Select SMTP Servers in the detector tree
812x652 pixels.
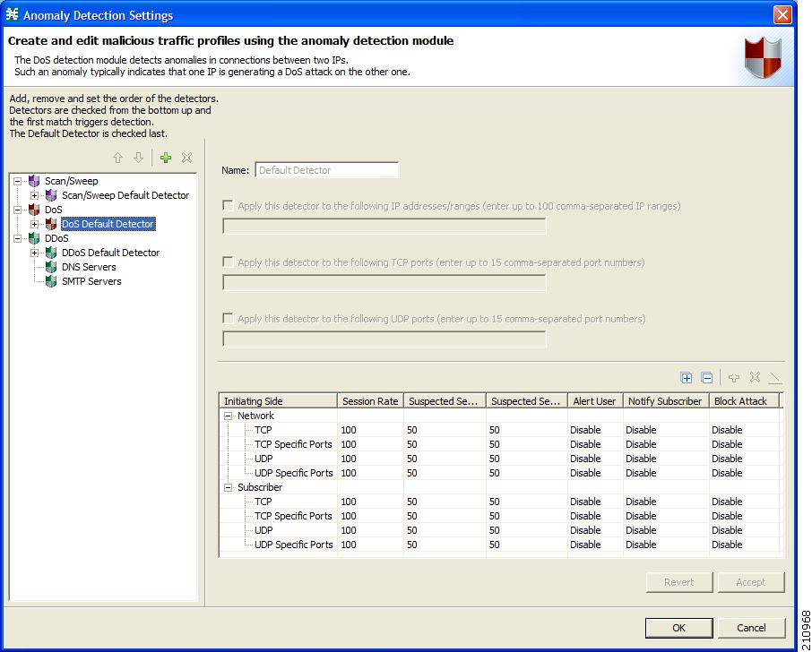91,281
